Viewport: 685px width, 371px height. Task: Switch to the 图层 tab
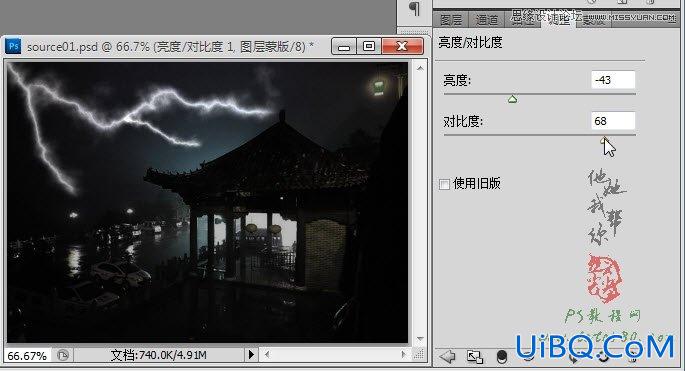(451, 20)
